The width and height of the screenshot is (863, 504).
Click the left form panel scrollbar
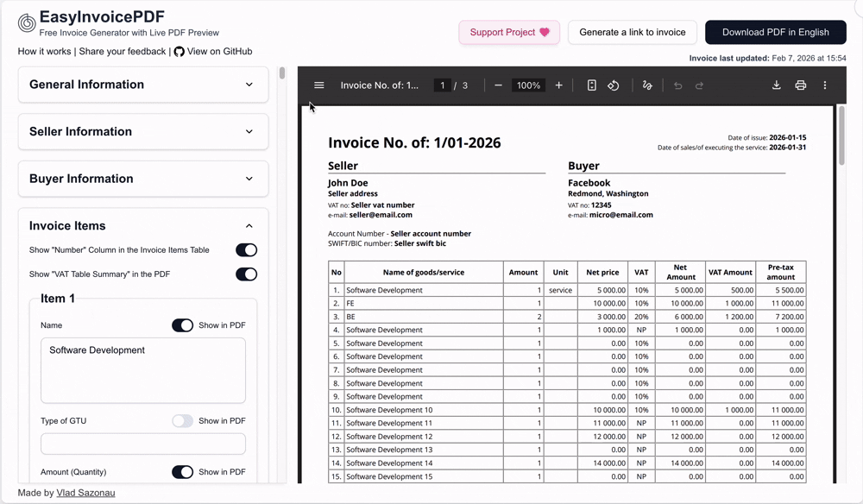282,73
